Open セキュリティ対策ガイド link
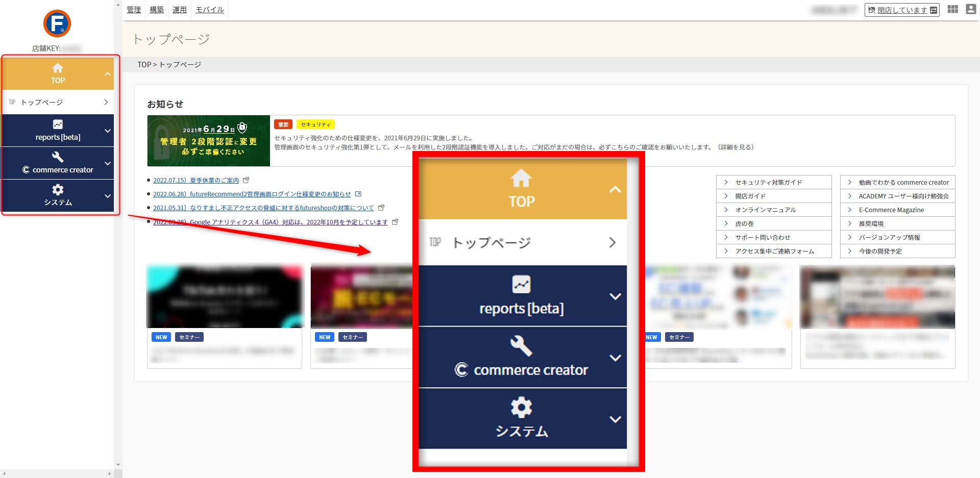The height and width of the screenshot is (478, 980). [774, 182]
